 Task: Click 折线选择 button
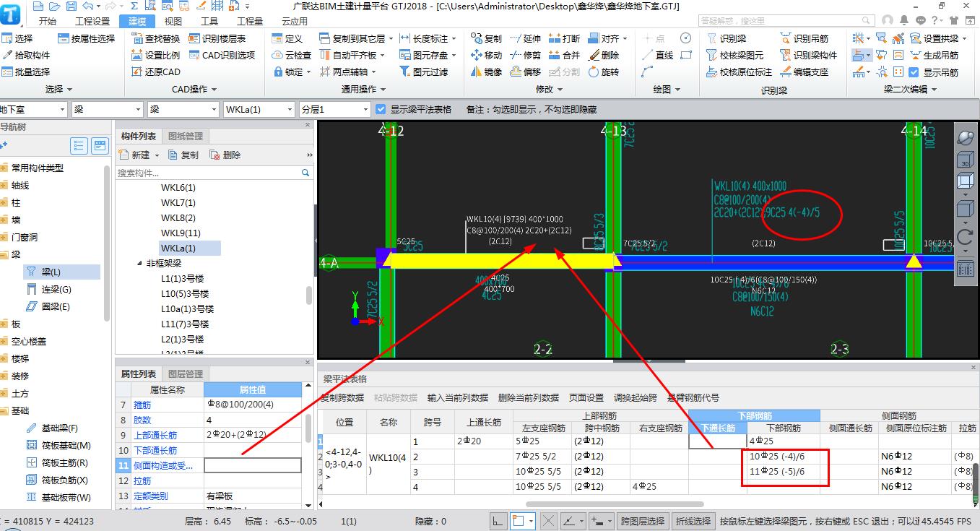[693, 521]
